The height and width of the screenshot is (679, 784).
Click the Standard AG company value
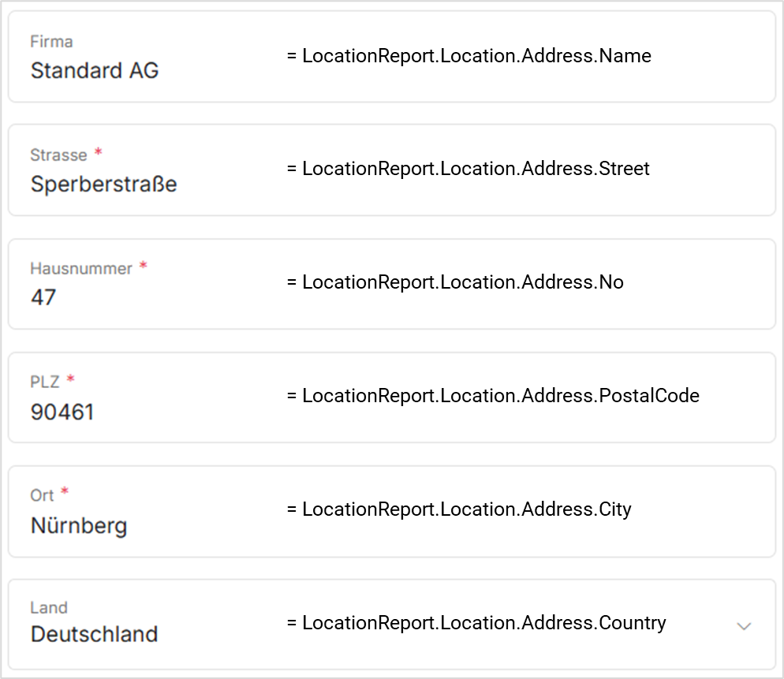tap(95, 70)
